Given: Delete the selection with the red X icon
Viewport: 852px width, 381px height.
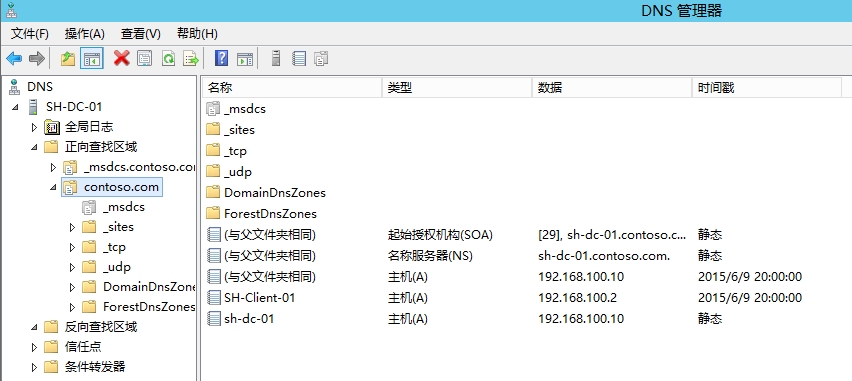Looking at the screenshot, I should (x=121, y=58).
